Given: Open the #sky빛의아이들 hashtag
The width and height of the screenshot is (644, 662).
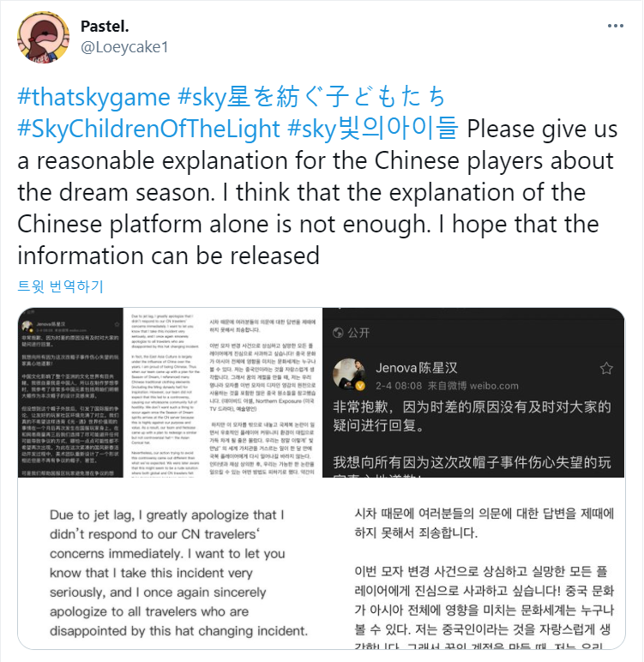Looking at the screenshot, I should (372, 129).
